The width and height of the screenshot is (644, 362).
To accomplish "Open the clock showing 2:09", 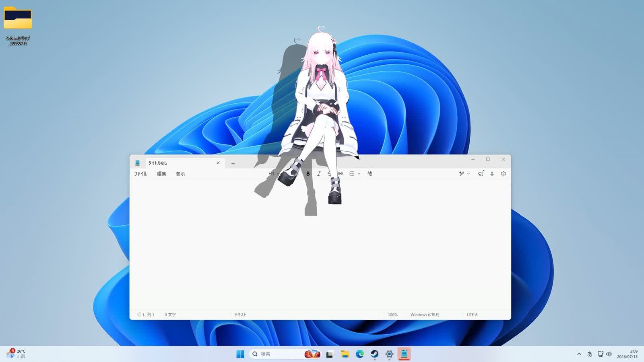I will tap(627, 354).
